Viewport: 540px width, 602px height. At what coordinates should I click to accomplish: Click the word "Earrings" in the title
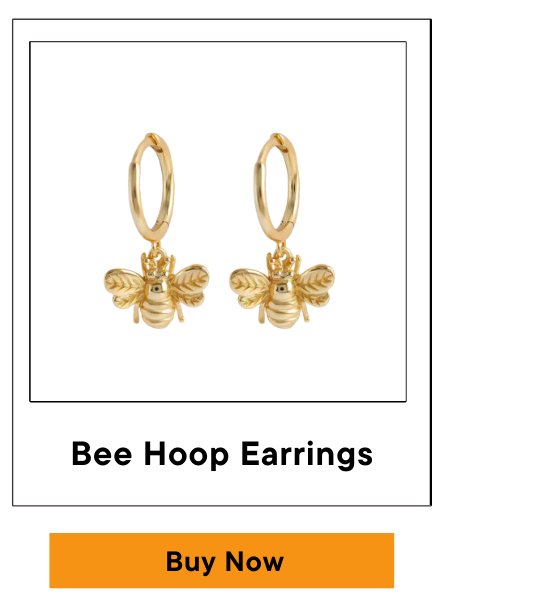point(307,455)
